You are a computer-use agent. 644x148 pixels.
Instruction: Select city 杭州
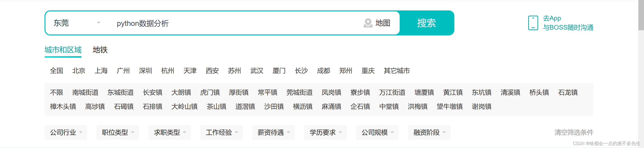pos(168,71)
